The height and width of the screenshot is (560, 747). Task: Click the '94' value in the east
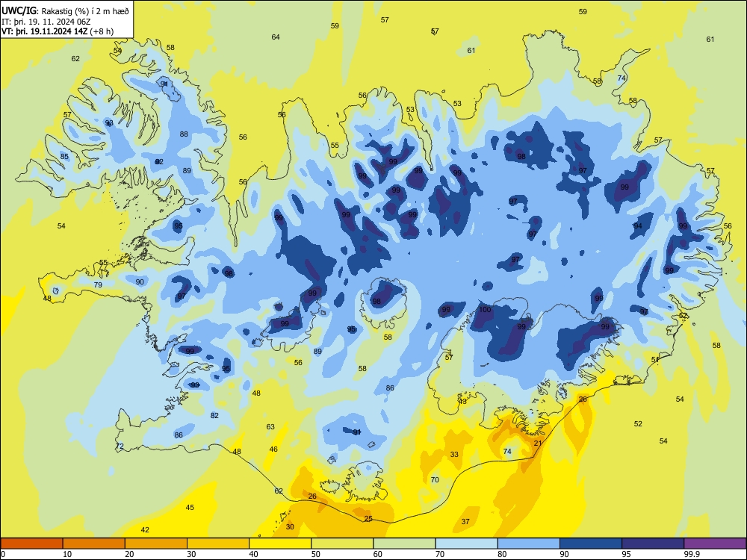coord(638,226)
